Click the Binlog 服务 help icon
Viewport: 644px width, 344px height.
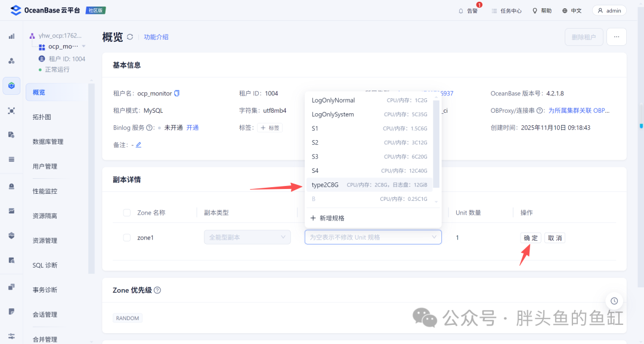click(x=150, y=128)
